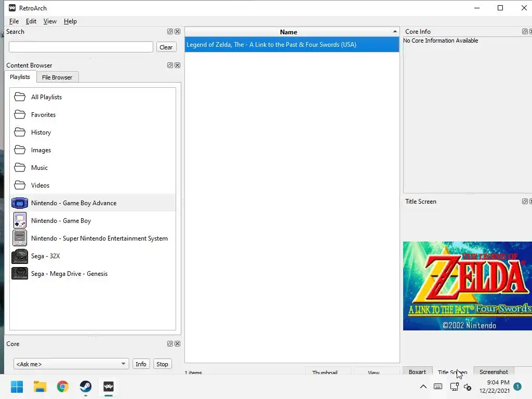
Task: Click the Images folder icon
Action: tap(20, 150)
